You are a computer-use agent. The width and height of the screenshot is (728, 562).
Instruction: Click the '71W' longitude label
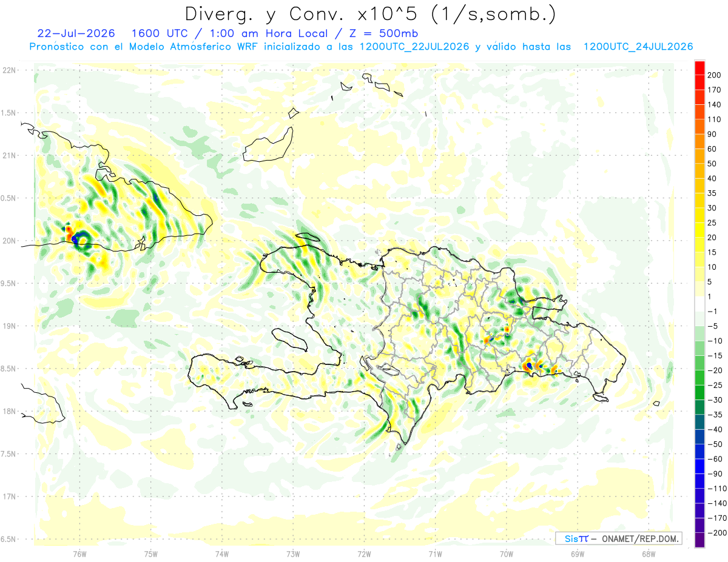tap(435, 554)
